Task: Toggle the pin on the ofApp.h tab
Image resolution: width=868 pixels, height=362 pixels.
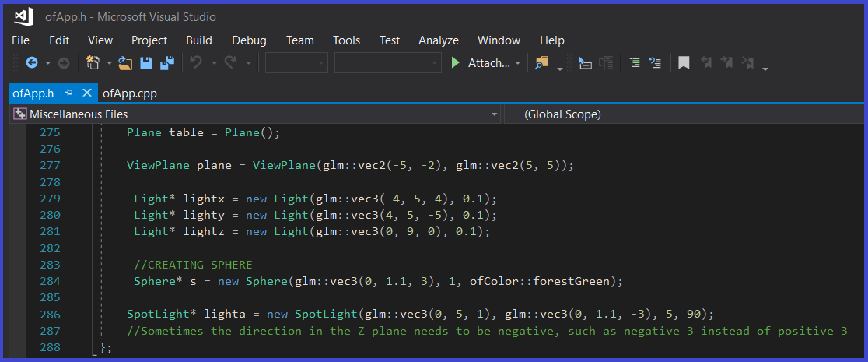Action: (x=69, y=93)
